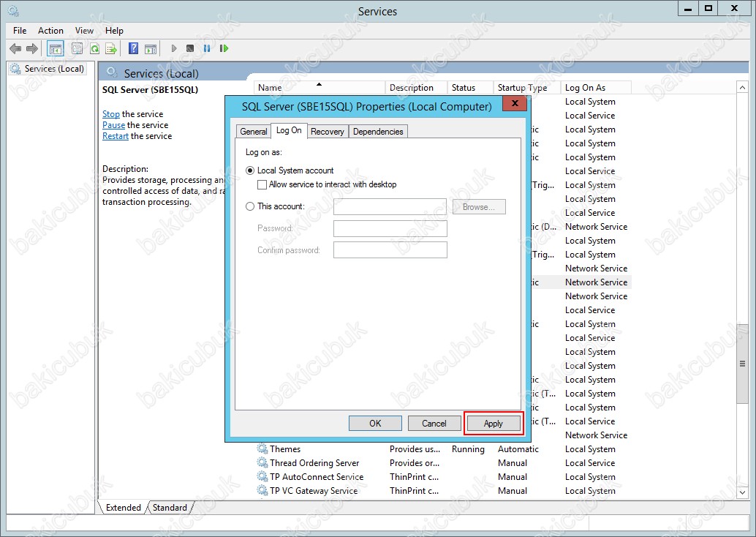The width and height of the screenshot is (756, 537).
Task: Click the Thread Ordering Server gear icon
Action: [262, 462]
